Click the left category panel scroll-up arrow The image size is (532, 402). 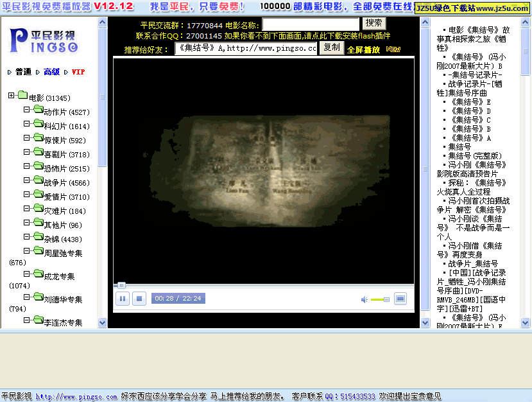[102, 22]
